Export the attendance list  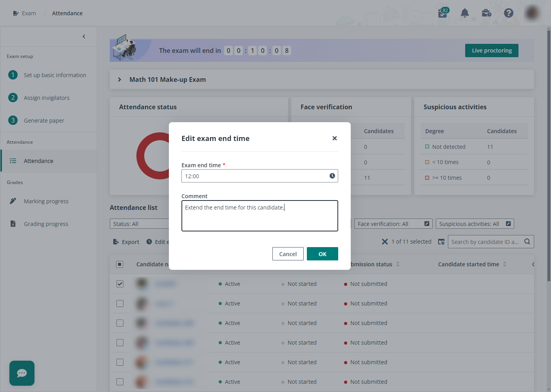pos(126,242)
